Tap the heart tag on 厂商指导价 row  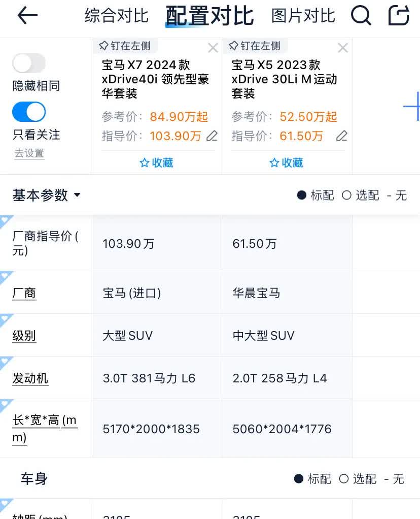pyautogui.click(x=6, y=221)
